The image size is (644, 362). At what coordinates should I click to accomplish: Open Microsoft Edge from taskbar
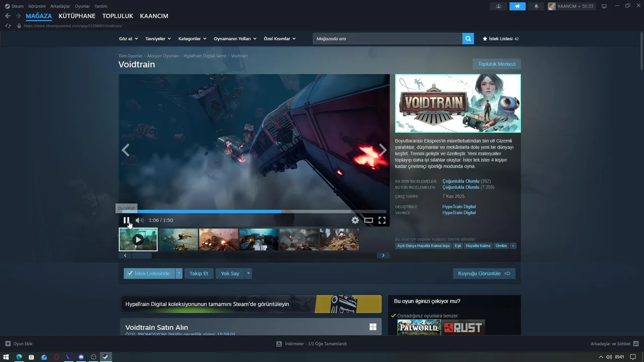pyautogui.click(x=19, y=357)
